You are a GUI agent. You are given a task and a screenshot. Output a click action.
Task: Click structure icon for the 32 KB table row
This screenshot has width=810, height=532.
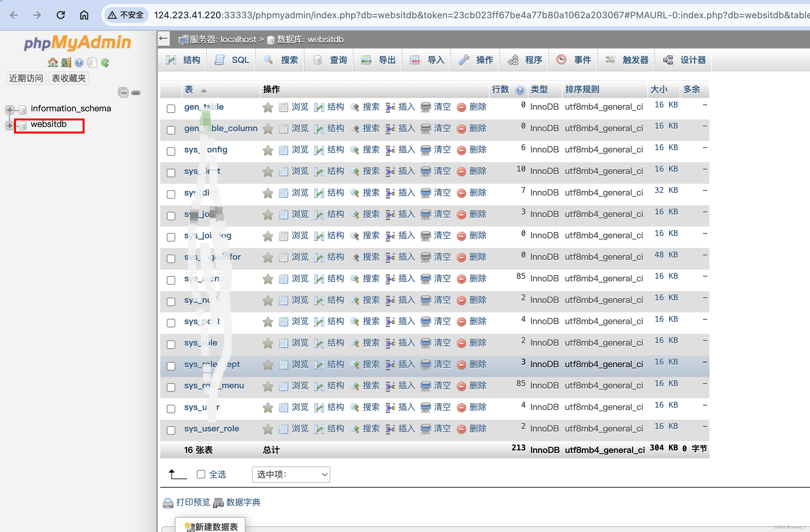pyautogui.click(x=319, y=193)
